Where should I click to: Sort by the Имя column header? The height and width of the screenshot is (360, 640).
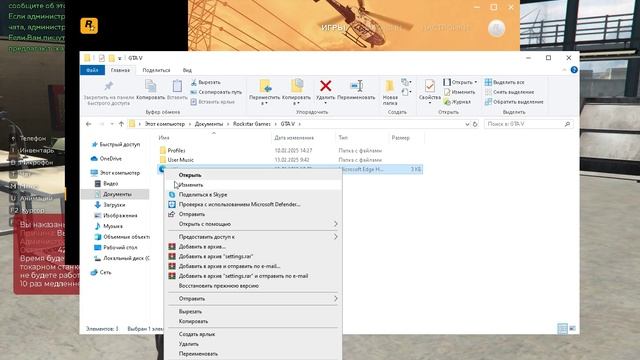pos(164,138)
